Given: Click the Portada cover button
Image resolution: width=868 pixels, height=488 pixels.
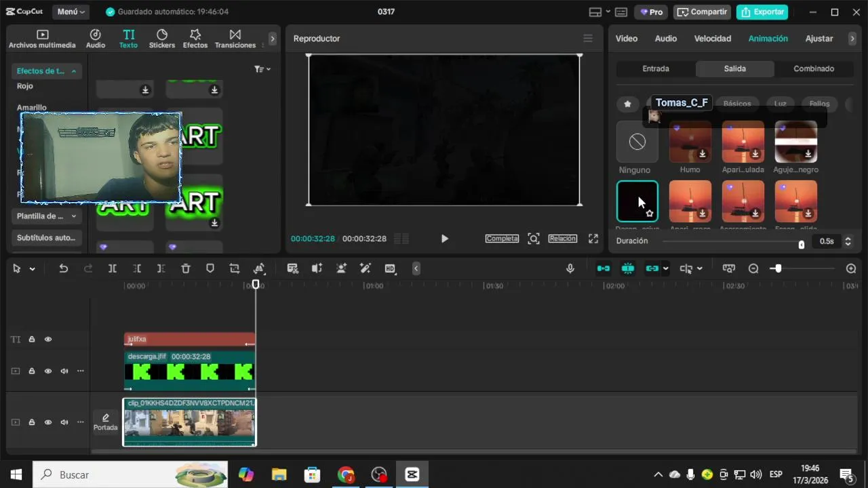Looking at the screenshot, I should [x=105, y=422].
